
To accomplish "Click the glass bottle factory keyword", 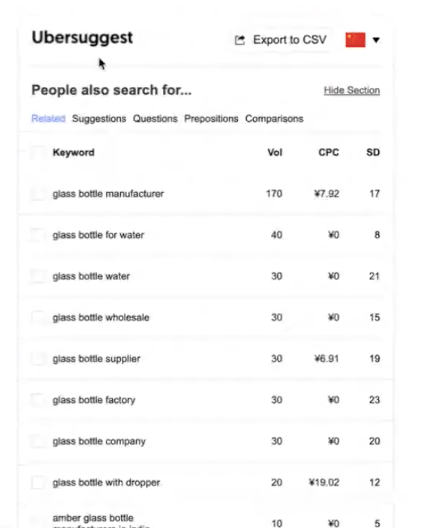I will [94, 400].
